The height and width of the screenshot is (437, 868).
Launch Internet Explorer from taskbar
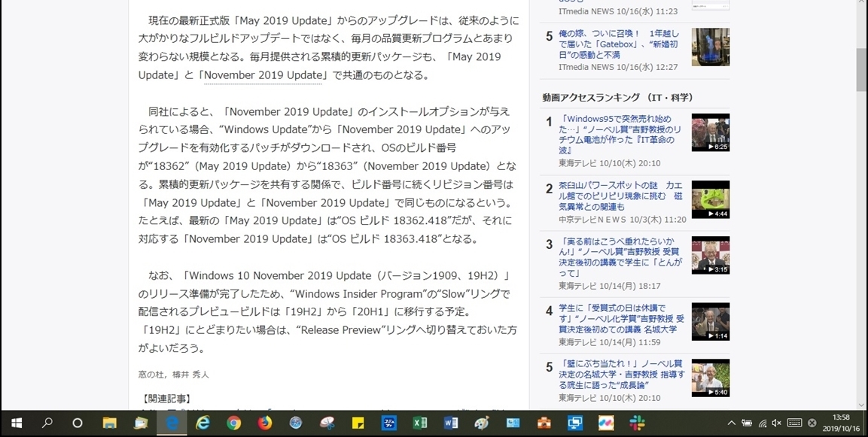click(203, 423)
